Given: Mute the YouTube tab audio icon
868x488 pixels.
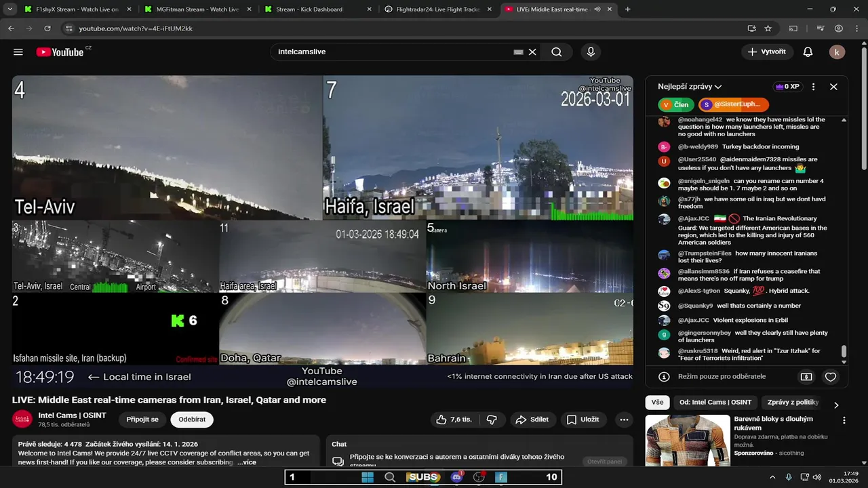Looking at the screenshot, I should 597,9.
